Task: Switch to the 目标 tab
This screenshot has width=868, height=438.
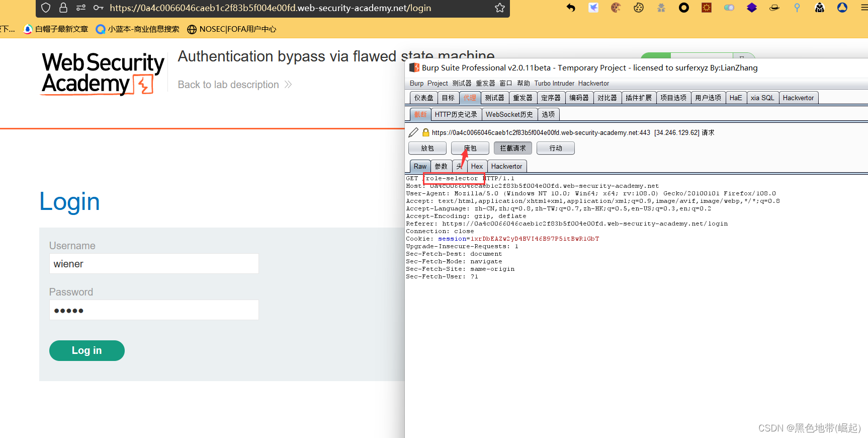Action: 448,98
